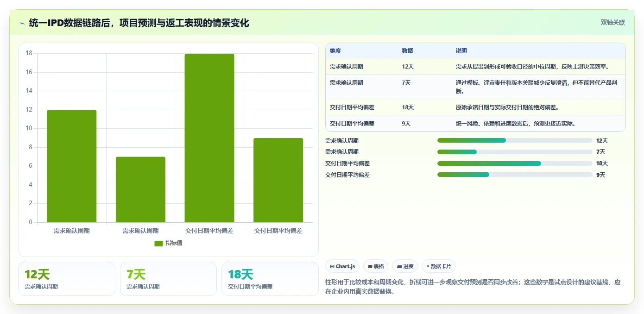Open the 18天 summary card
This screenshot has width=644, height=314.
(x=270, y=279)
